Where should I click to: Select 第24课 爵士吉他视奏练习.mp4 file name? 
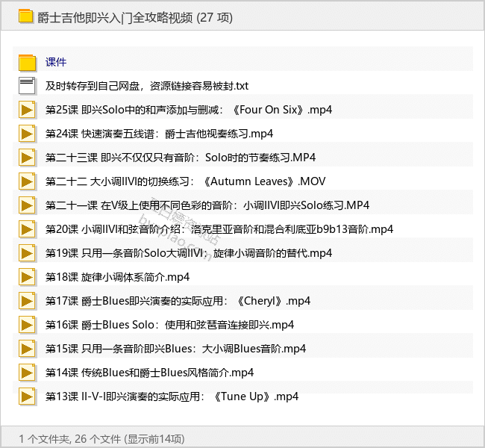click(159, 134)
